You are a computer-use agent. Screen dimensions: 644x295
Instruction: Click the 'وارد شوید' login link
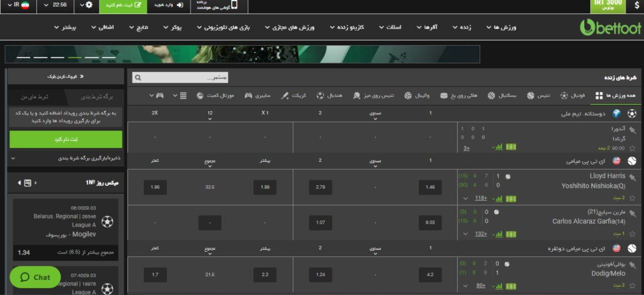coord(169,5)
